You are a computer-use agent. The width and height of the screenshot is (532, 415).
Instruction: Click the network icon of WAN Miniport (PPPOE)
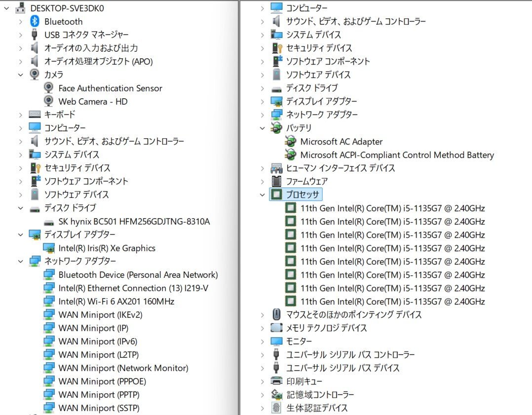[x=49, y=381]
